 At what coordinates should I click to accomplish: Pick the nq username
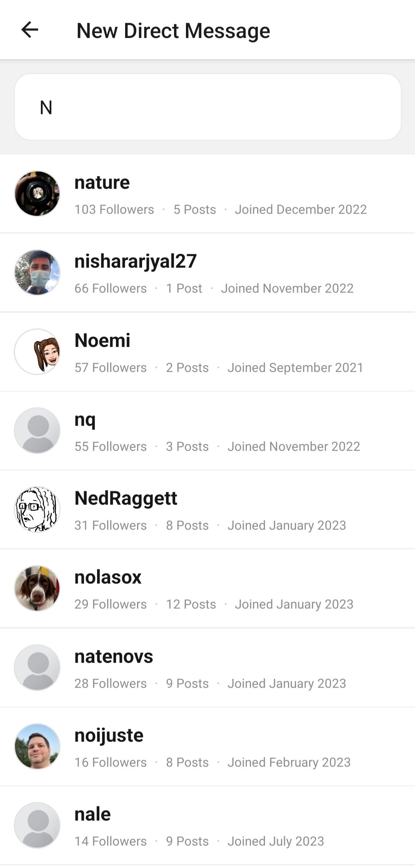click(85, 420)
